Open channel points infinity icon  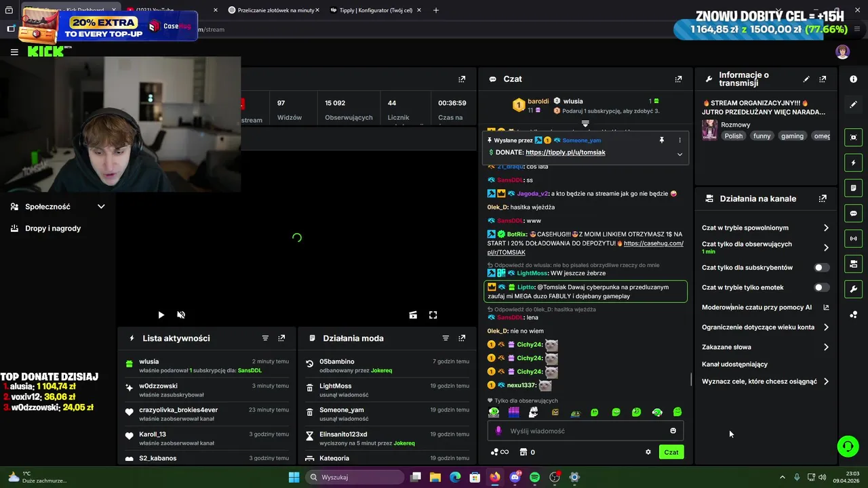tap(500, 452)
